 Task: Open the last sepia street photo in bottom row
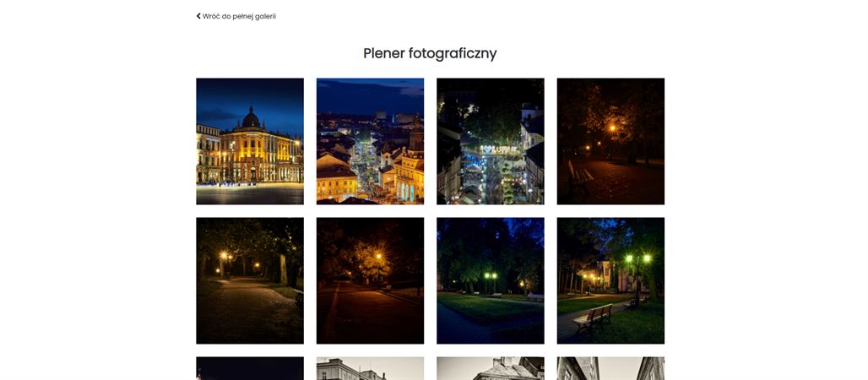pyautogui.click(x=610, y=368)
